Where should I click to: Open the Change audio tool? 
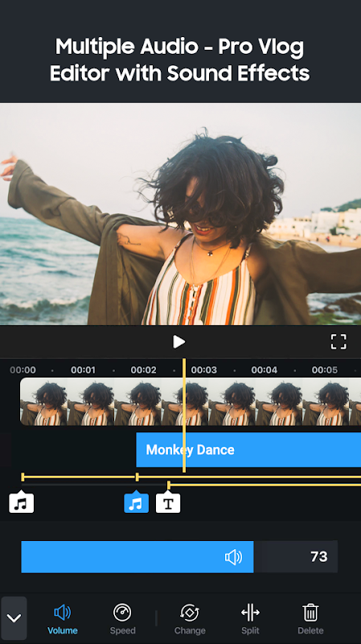tap(190, 619)
